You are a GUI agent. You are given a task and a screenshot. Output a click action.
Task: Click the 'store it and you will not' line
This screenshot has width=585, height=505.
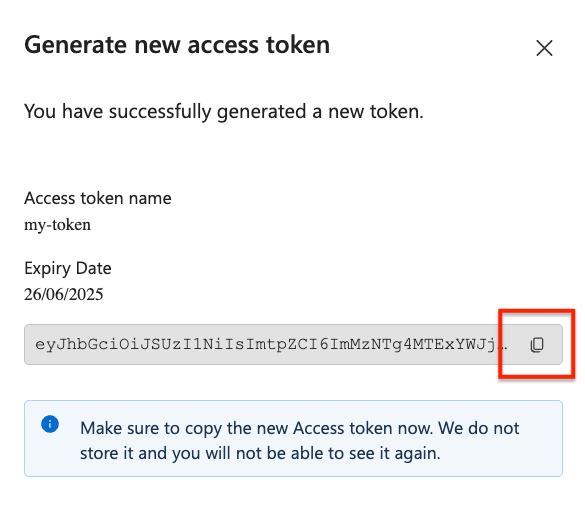[260, 454]
